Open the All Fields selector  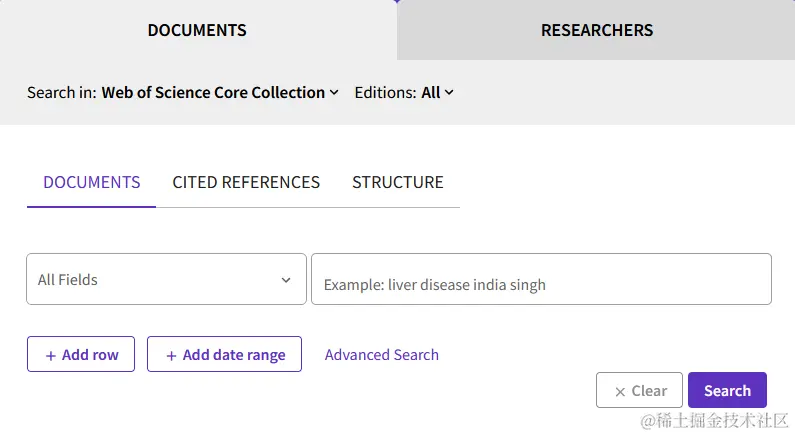[166, 279]
